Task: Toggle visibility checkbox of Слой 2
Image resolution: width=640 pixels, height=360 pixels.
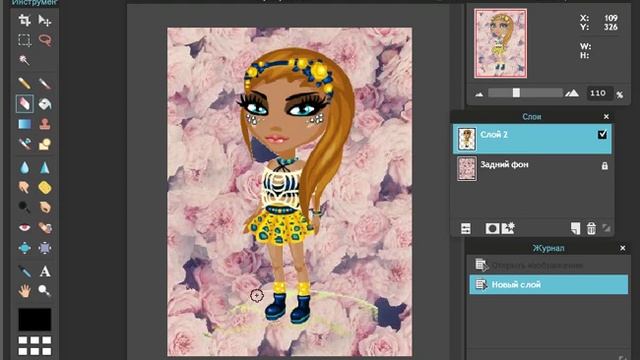Action: [x=602, y=134]
